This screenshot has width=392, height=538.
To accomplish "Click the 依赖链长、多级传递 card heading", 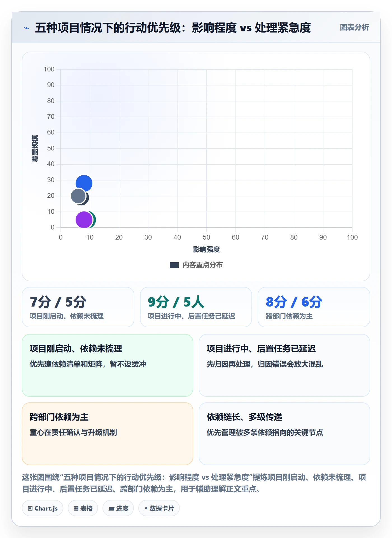I will coord(244,417).
